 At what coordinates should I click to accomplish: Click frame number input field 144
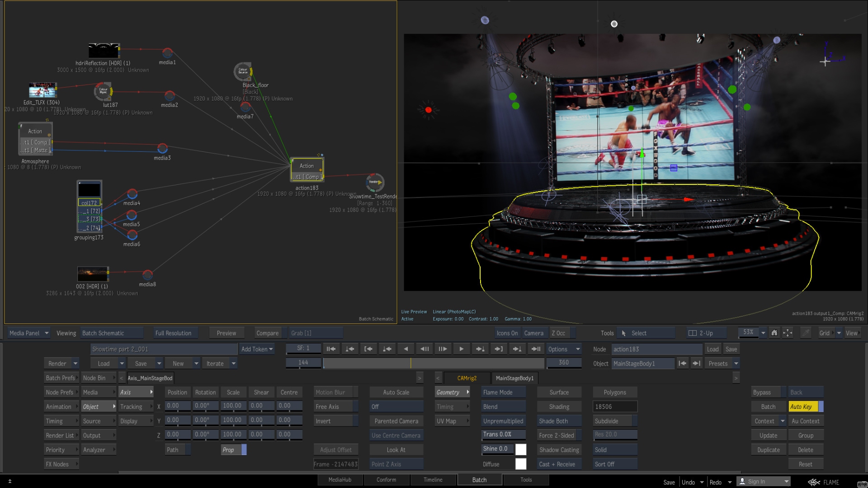[x=303, y=363]
